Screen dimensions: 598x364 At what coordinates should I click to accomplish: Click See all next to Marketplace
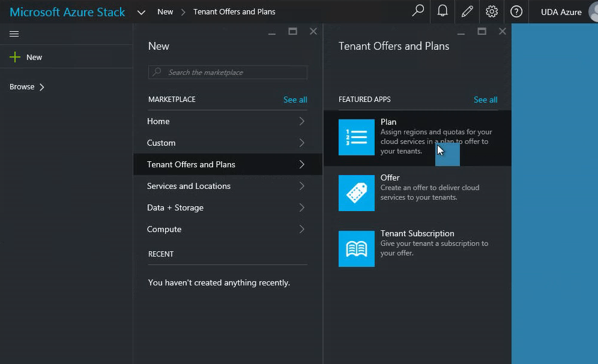click(x=295, y=100)
